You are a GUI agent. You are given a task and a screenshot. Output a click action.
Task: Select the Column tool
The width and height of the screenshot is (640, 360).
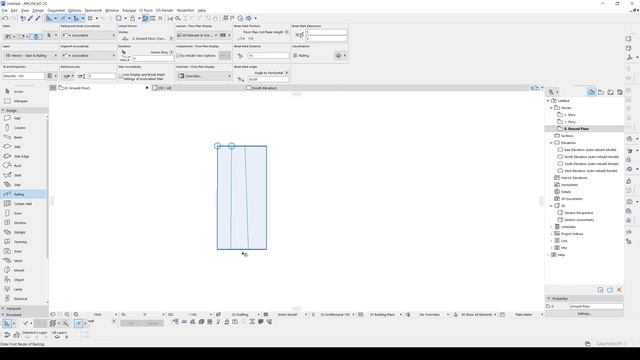click(x=20, y=128)
